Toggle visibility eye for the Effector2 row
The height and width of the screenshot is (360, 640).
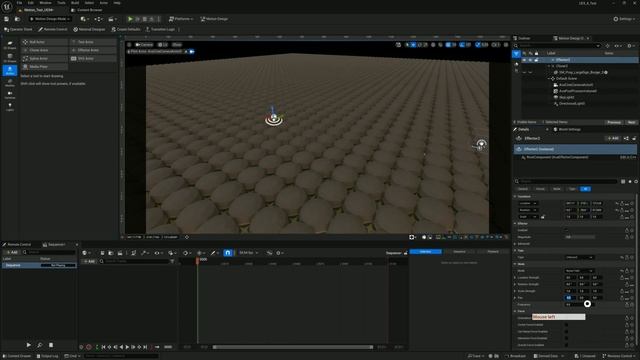[x=524, y=60]
